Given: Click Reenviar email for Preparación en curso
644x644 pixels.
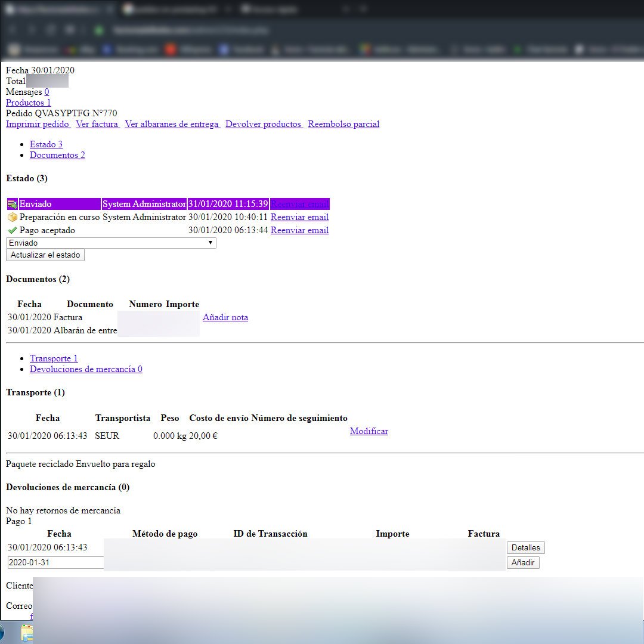Looking at the screenshot, I should (299, 217).
